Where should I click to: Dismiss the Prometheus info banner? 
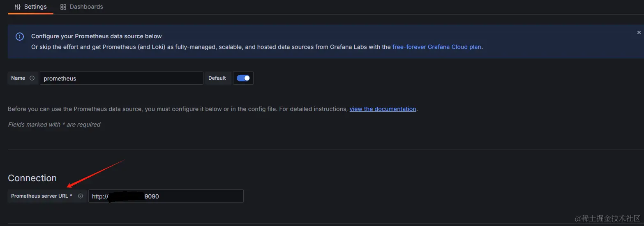pyautogui.click(x=639, y=32)
